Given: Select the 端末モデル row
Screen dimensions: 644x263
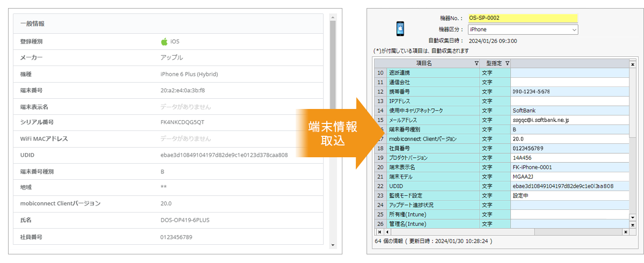Looking at the screenshot, I should tap(501, 177).
